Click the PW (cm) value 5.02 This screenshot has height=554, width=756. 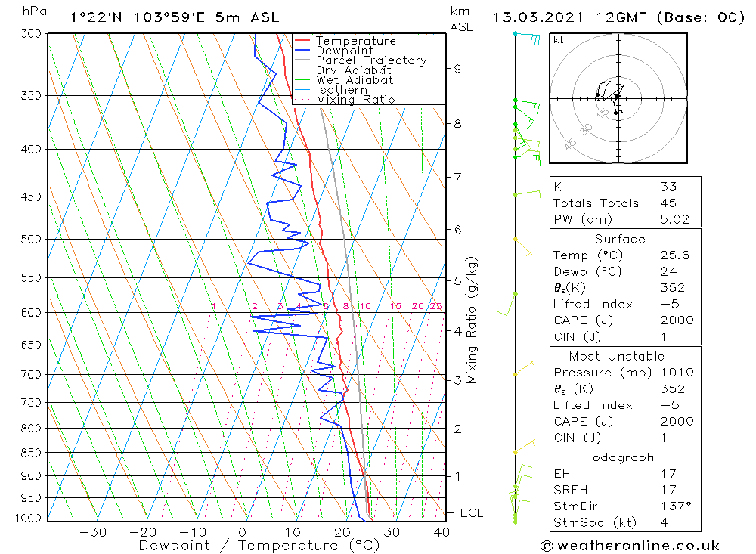coord(674,219)
